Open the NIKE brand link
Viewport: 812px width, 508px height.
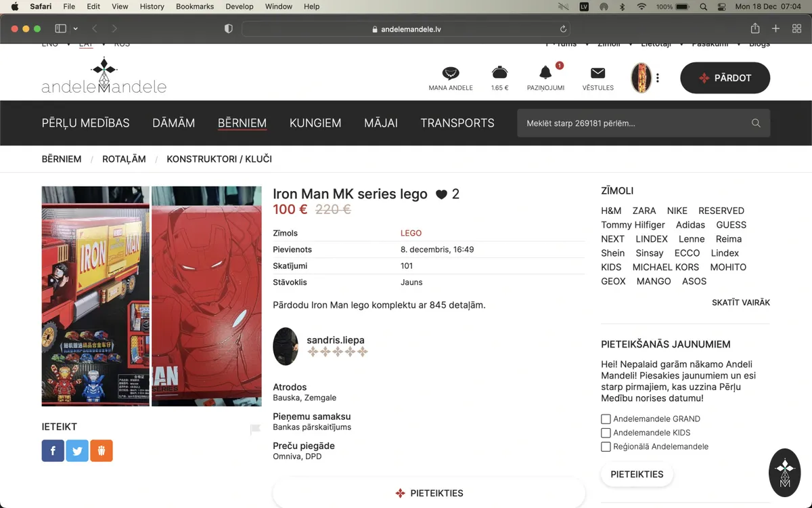click(677, 211)
